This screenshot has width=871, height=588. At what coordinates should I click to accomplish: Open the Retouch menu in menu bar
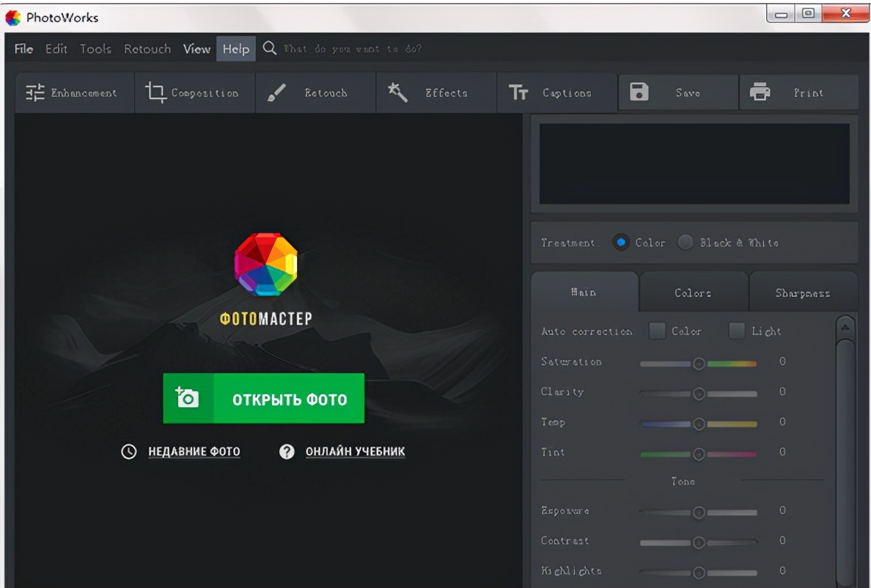coord(147,49)
